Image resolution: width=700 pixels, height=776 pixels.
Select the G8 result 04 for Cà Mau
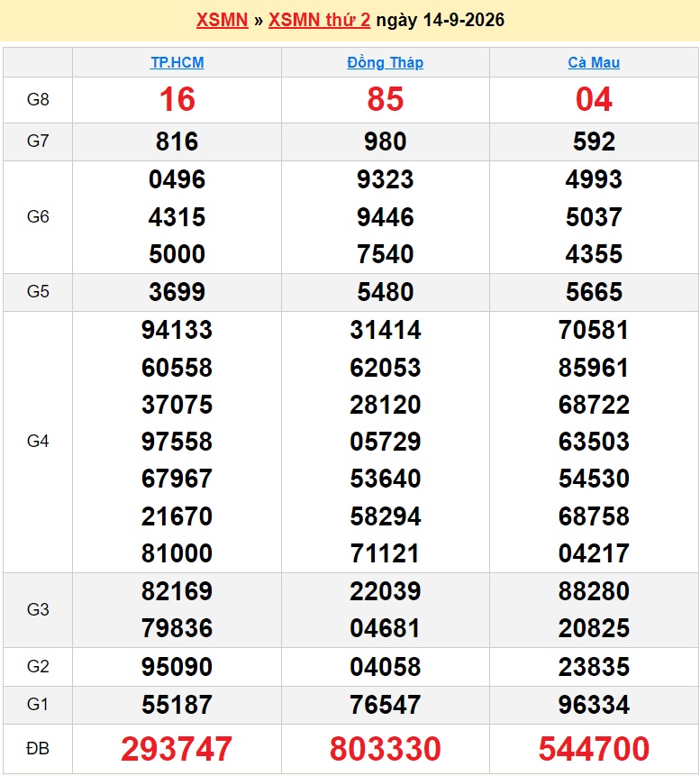tap(594, 99)
